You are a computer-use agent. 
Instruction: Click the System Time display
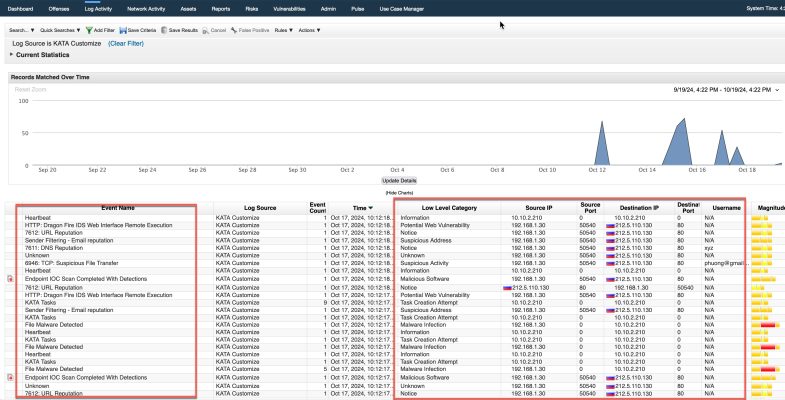click(x=765, y=9)
